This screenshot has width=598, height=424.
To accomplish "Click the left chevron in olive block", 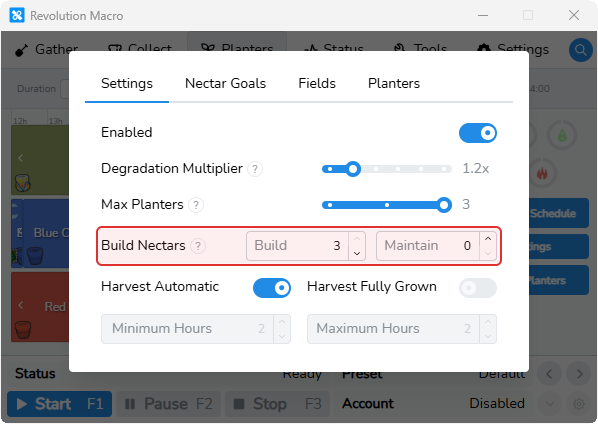I will coord(21,158).
